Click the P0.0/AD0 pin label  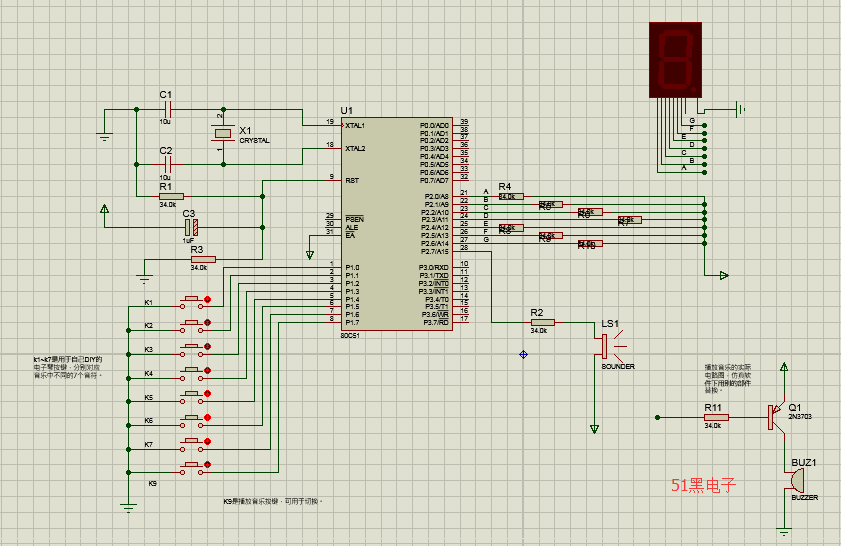[x=434, y=125]
